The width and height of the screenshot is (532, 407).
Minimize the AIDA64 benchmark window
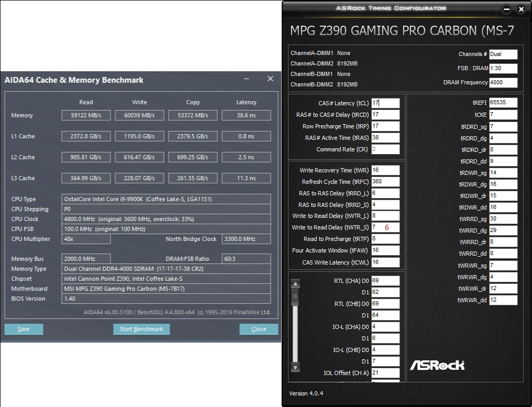[x=246, y=79]
